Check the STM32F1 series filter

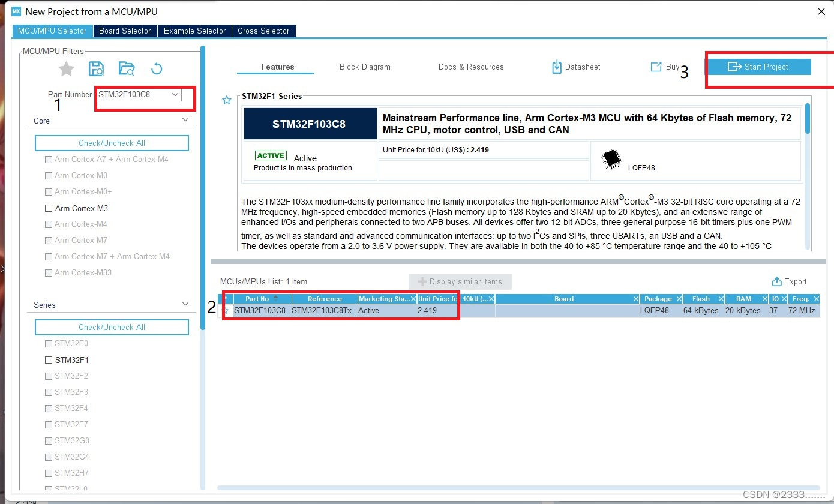49,360
